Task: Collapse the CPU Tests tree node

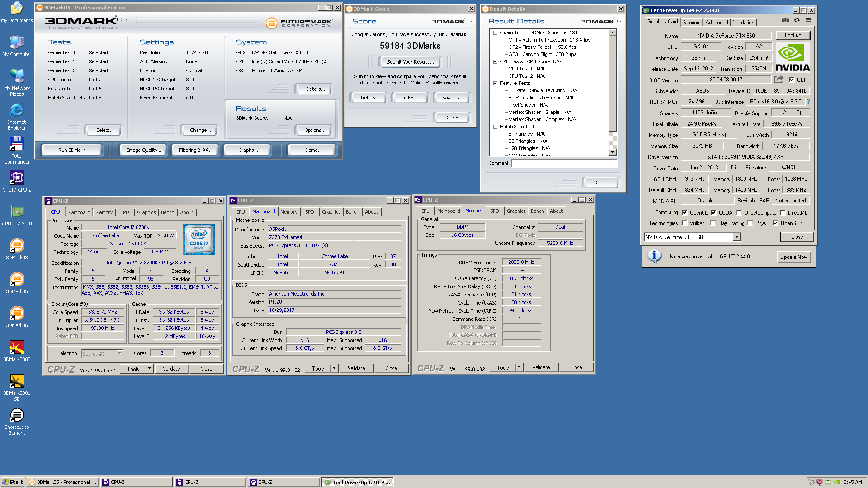Action: coord(495,61)
